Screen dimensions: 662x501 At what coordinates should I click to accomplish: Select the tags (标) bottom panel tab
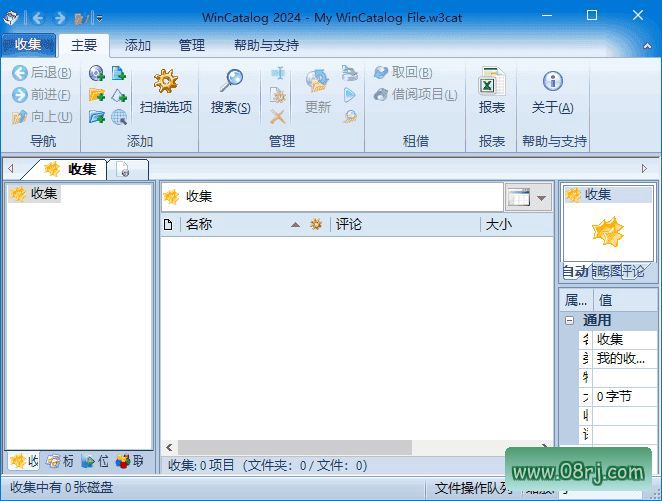pyautogui.click(x=60, y=461)
